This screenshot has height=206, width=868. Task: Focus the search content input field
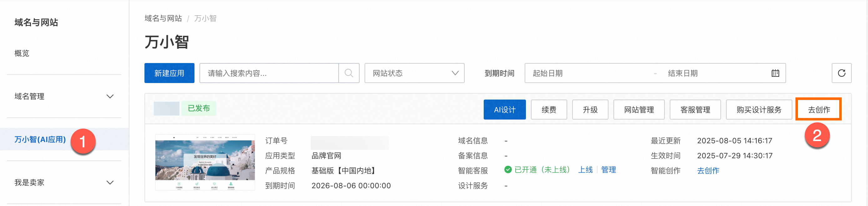(269, 73)
